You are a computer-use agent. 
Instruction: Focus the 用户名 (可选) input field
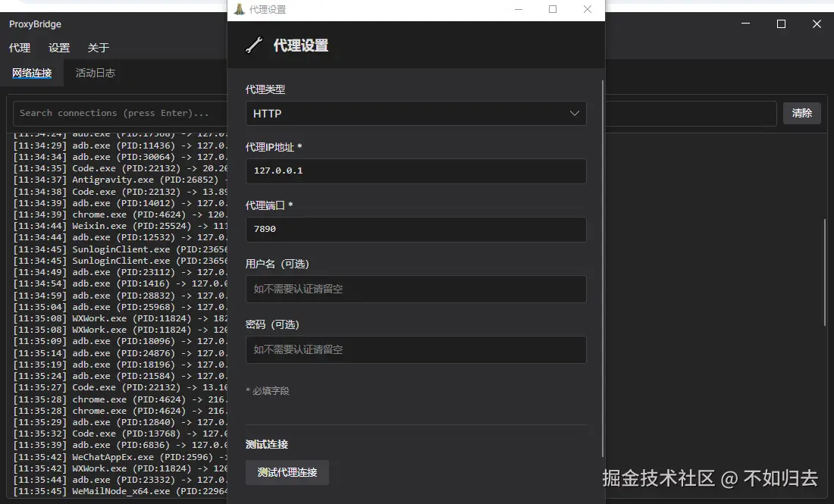[416, 290]
